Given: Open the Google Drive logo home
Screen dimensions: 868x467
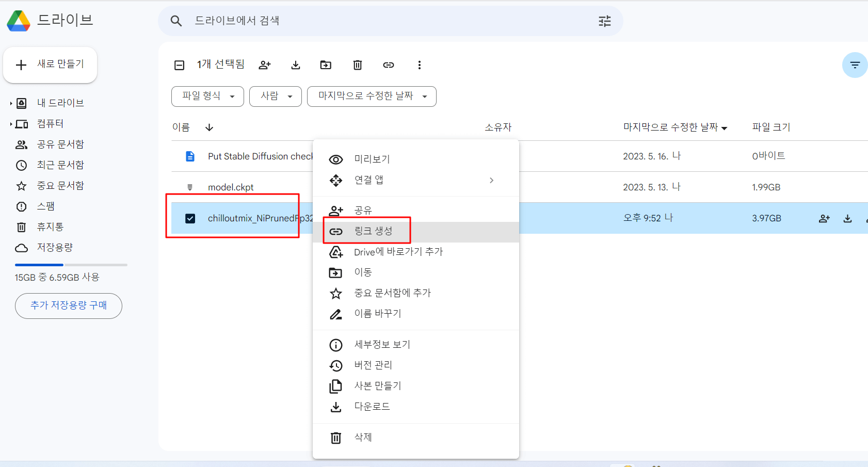Looking at the screenshot, I should tap(19, 21).
